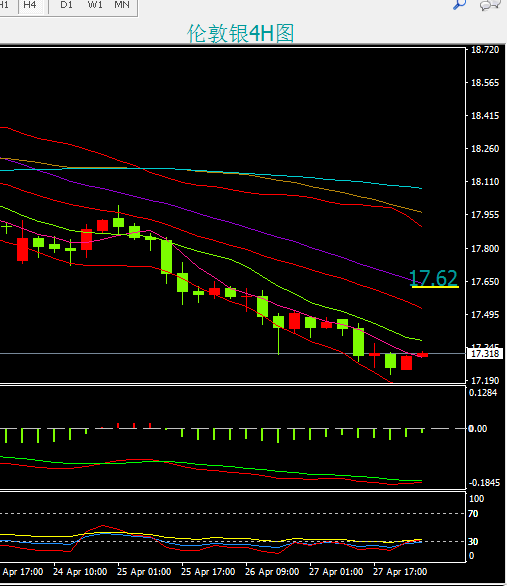This screenshot has height=586, width=507.
Task: Click the 17.955 price scale label
Action: [485, 215]
